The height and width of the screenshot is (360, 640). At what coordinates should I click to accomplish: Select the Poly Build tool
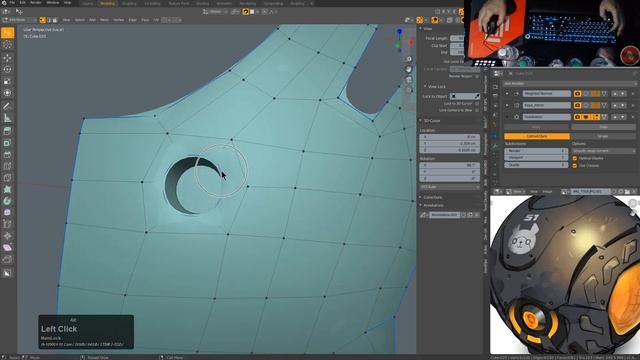click(7, 189)
